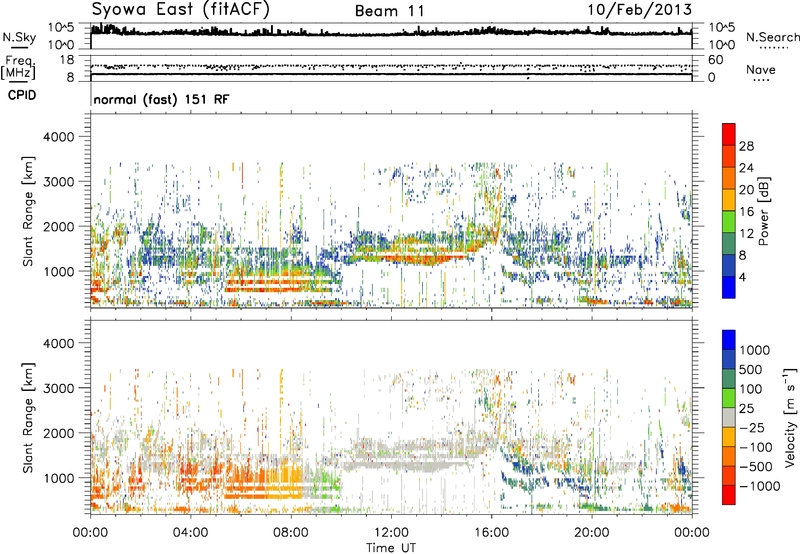This screenshot has height=554, width=800.
Task: Click the "Power [dB]" colorbar title
Action: click(x=764, y=211)
